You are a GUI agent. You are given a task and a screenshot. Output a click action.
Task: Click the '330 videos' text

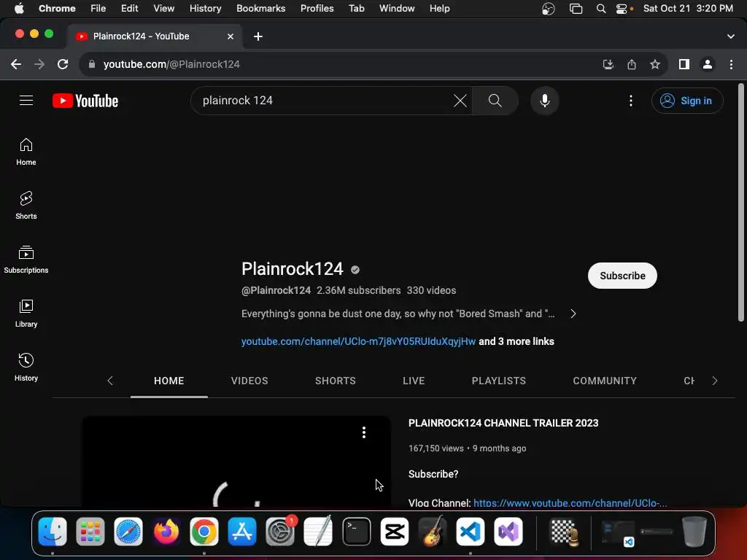click(431, 290)
